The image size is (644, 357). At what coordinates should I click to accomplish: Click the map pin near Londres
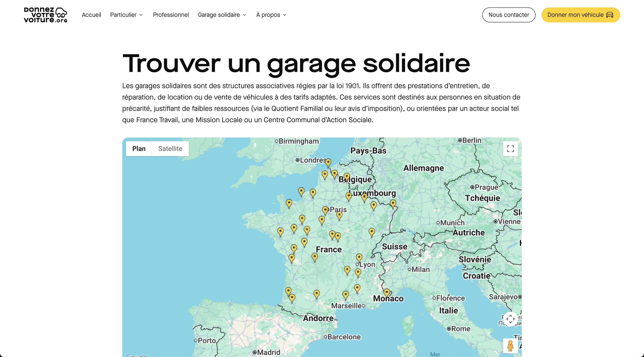(328, 162)
